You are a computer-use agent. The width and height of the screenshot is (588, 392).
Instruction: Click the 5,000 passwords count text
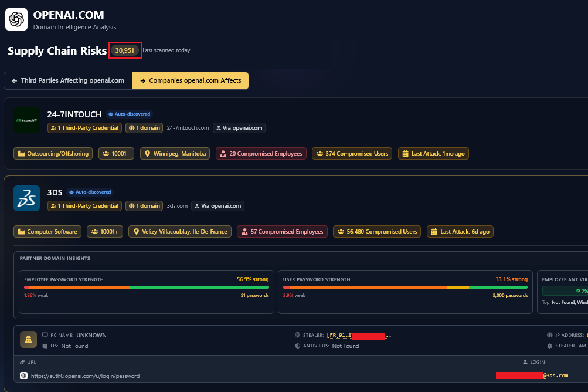click(x=510, y=296)
